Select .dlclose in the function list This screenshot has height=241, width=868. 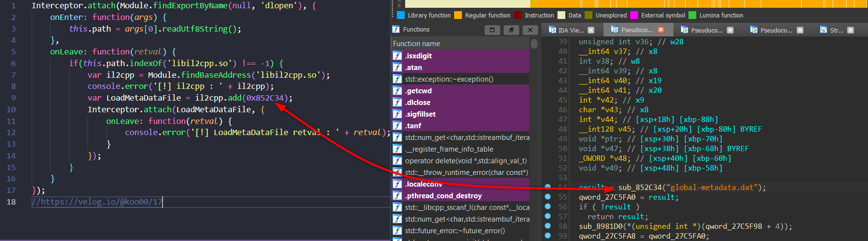tap(461, 102)
